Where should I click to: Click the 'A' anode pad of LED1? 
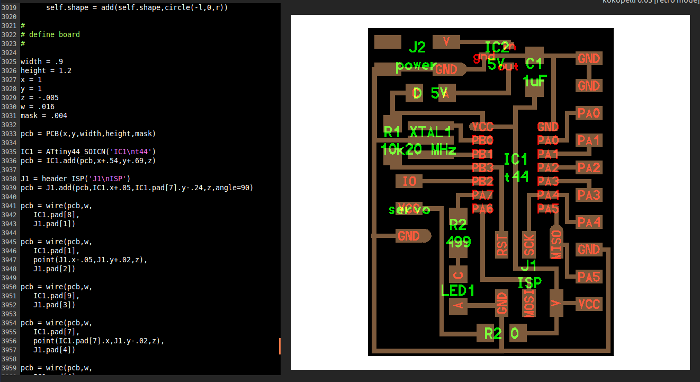[x=458, y=306]
